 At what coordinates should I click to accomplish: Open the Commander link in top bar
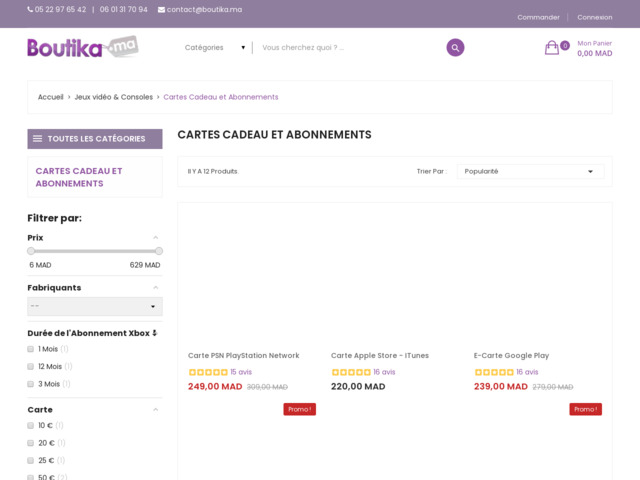538,17
